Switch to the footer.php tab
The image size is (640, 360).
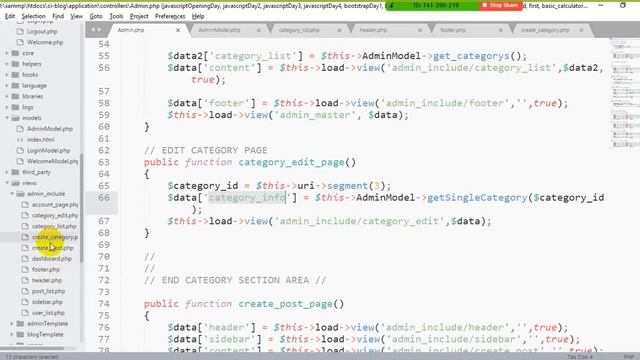(453, 30)
